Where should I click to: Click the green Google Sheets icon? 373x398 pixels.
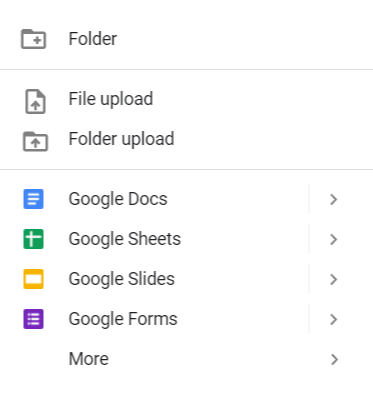click(33, 239)
